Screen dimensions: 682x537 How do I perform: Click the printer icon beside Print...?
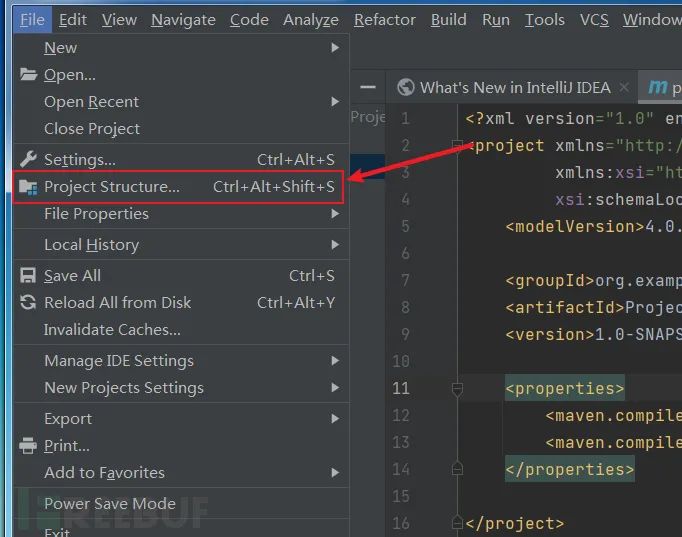[28, 446]
